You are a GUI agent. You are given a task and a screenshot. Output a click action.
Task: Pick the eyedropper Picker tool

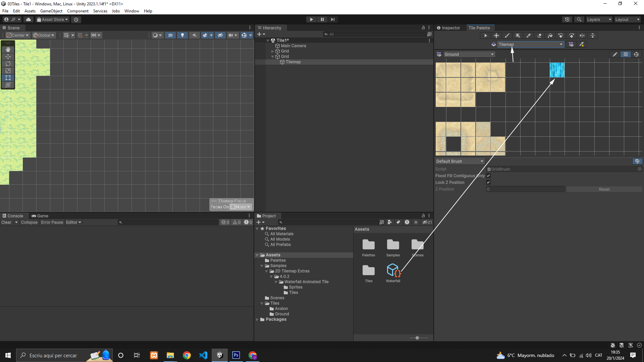click(x=529, y=36)
